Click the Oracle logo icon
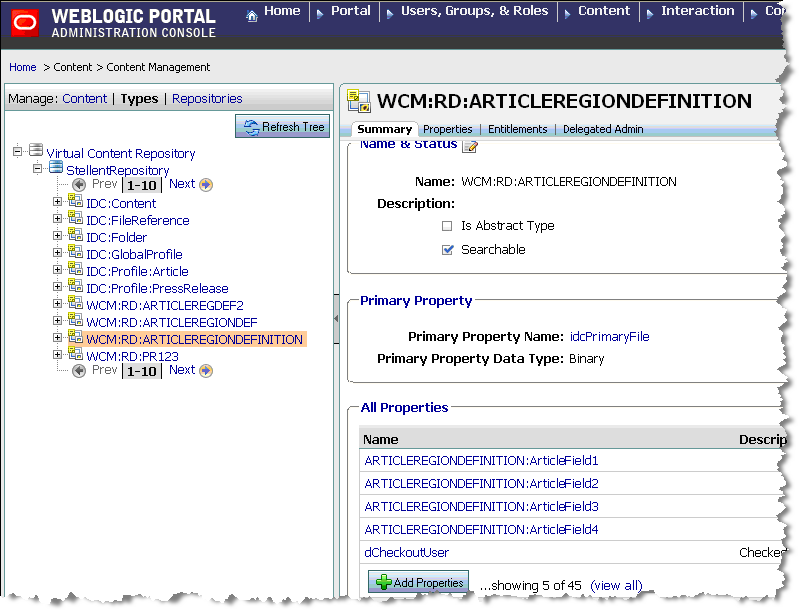Viewport: 799px width, 610px height. pyautogui.click(x=25, y=22)
